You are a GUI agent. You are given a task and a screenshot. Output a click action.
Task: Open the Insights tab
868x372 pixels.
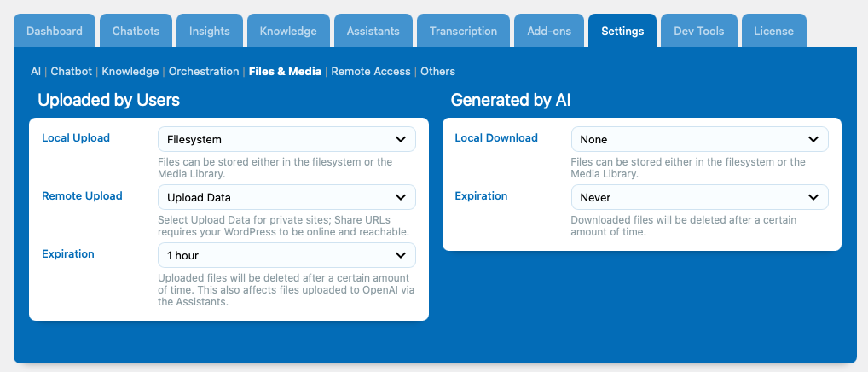[x=209, y=31]
